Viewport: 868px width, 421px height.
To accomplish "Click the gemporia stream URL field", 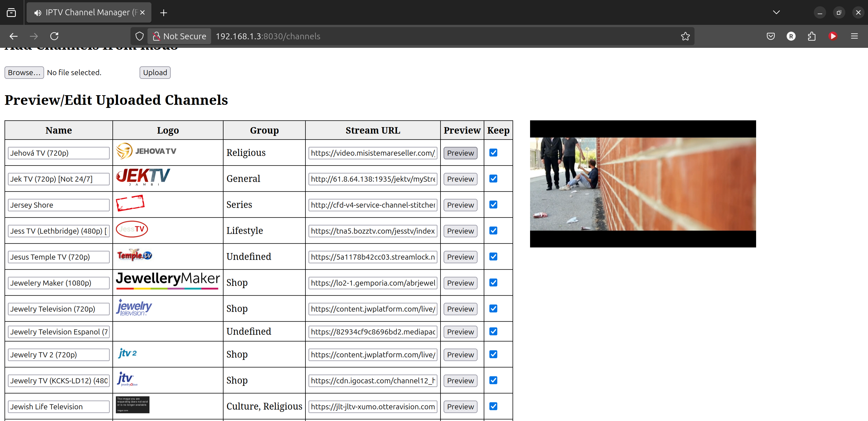I will (373, 283).
